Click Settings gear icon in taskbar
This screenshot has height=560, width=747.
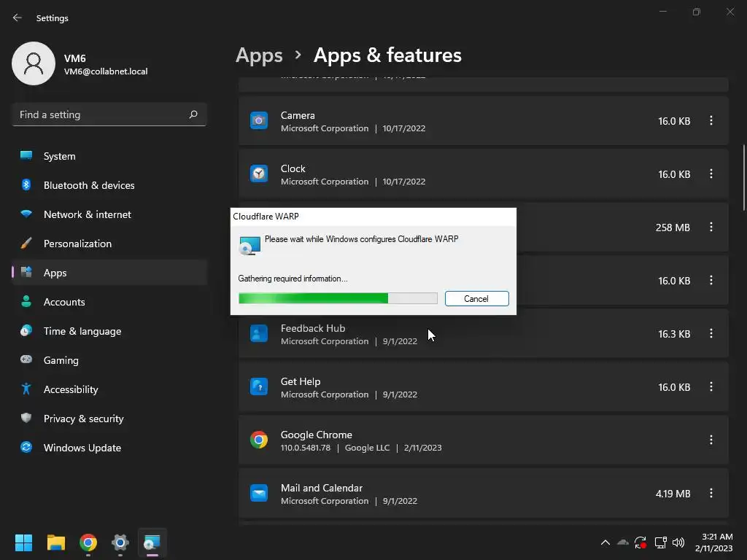click(120, 542)
